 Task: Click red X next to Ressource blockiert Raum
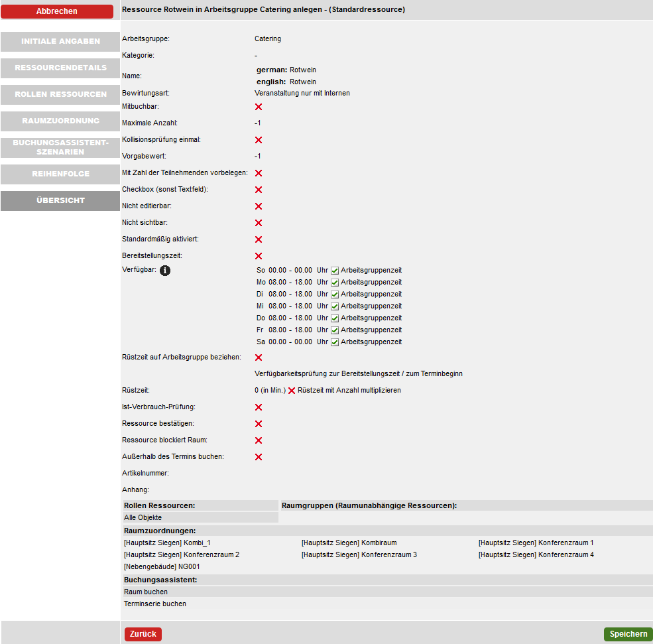tap(259, 441)
